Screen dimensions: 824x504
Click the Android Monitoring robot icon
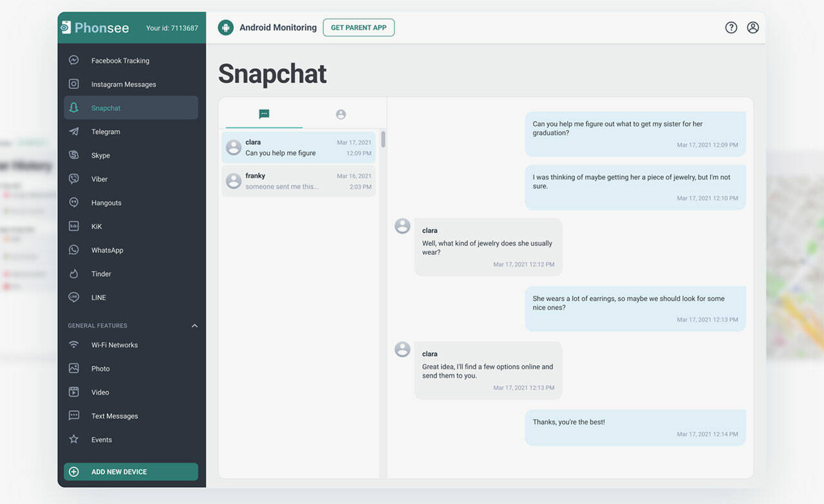click(x=225, y=28)
